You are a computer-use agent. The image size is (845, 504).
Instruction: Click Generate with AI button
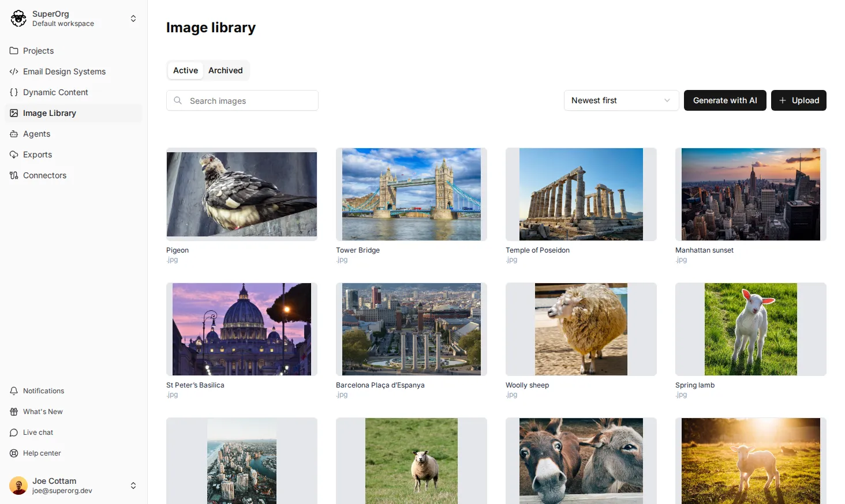click(725, 100)
